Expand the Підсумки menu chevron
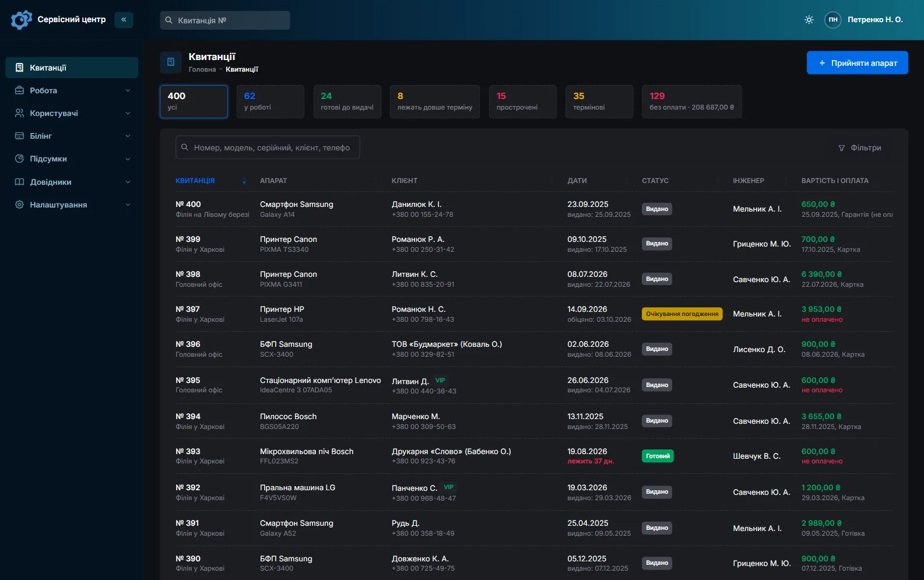 pyautogui.click(x=128, y=159)
